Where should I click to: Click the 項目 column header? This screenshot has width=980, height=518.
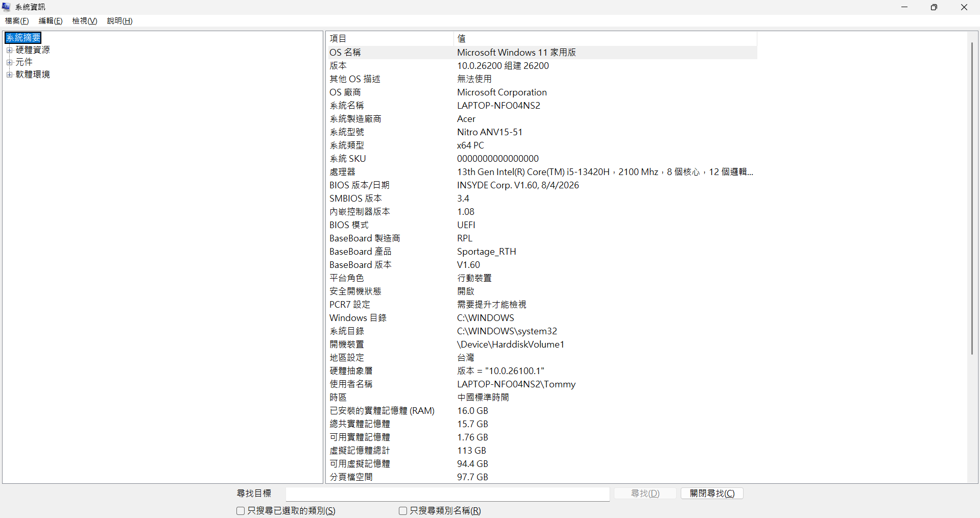coord(390,39)
